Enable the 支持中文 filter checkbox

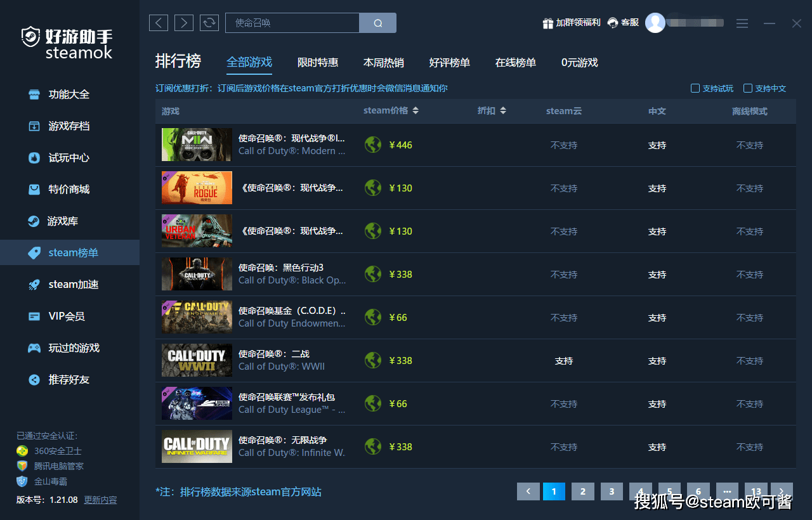coord(748,88)
